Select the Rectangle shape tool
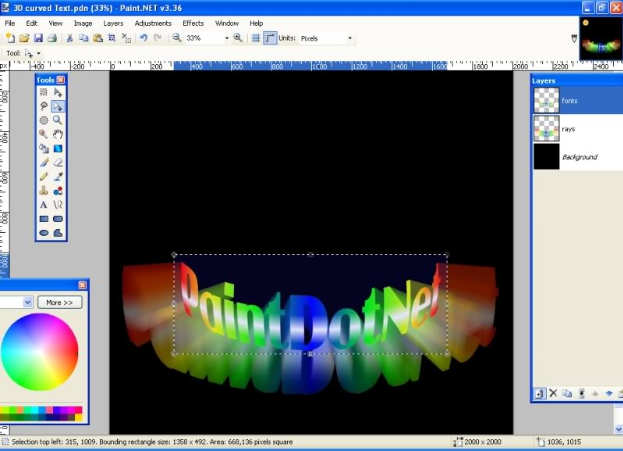623x451 pixels. 44,219
